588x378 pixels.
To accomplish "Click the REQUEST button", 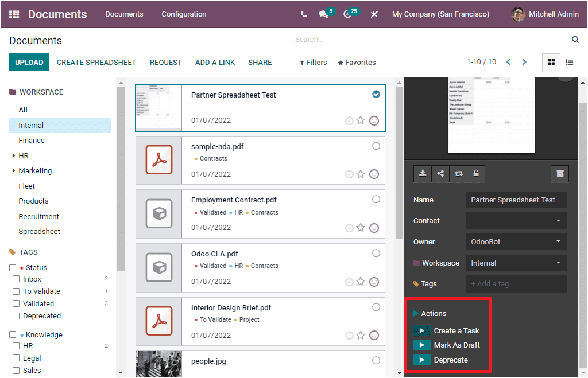I will coord(166,63).
